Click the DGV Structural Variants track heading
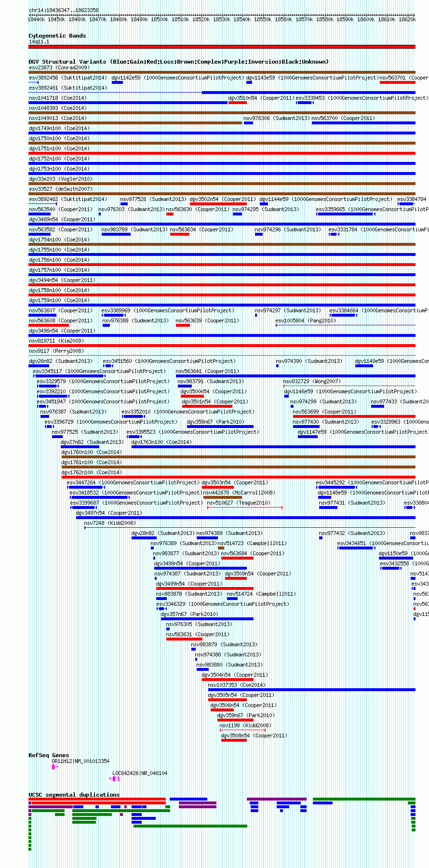429x868 pixels. (178, 62)
